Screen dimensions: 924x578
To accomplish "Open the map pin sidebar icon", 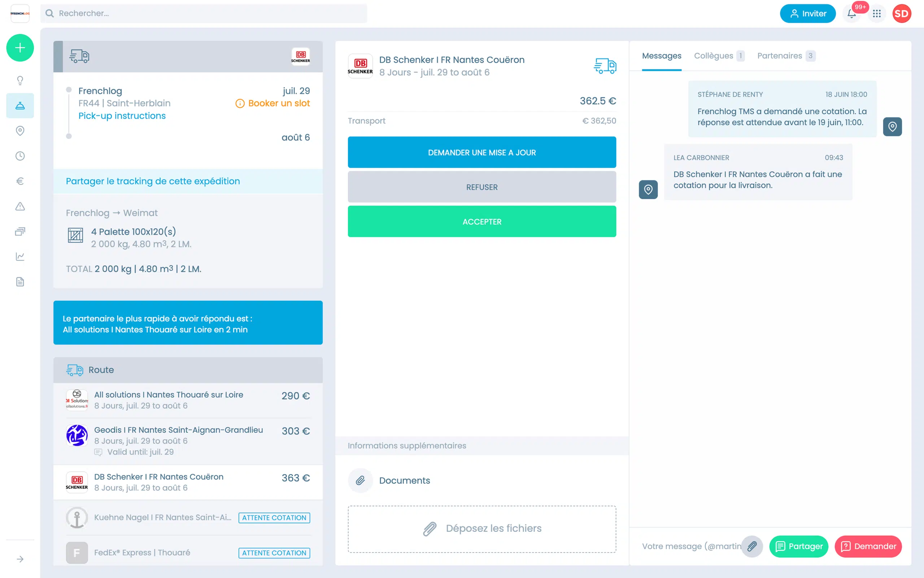I will [20, 131].
